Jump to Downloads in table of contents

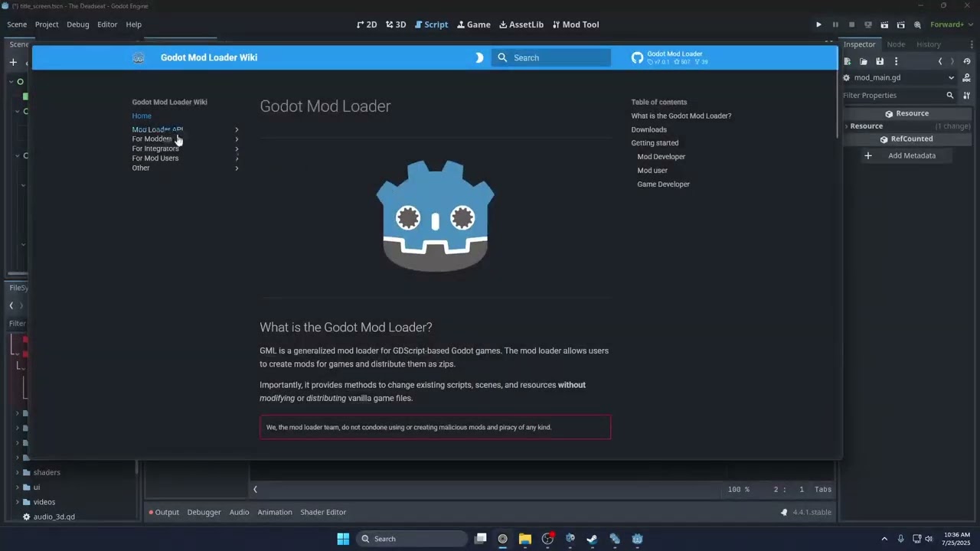pyautogui.click(x=648, y=129)
